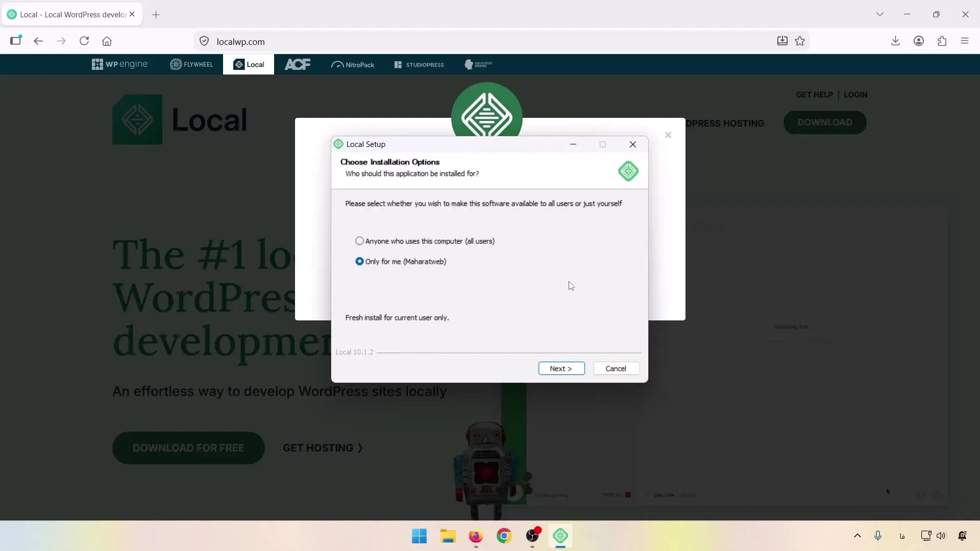Open Firefox from the taskbar
980x551 pixels.
476,536
